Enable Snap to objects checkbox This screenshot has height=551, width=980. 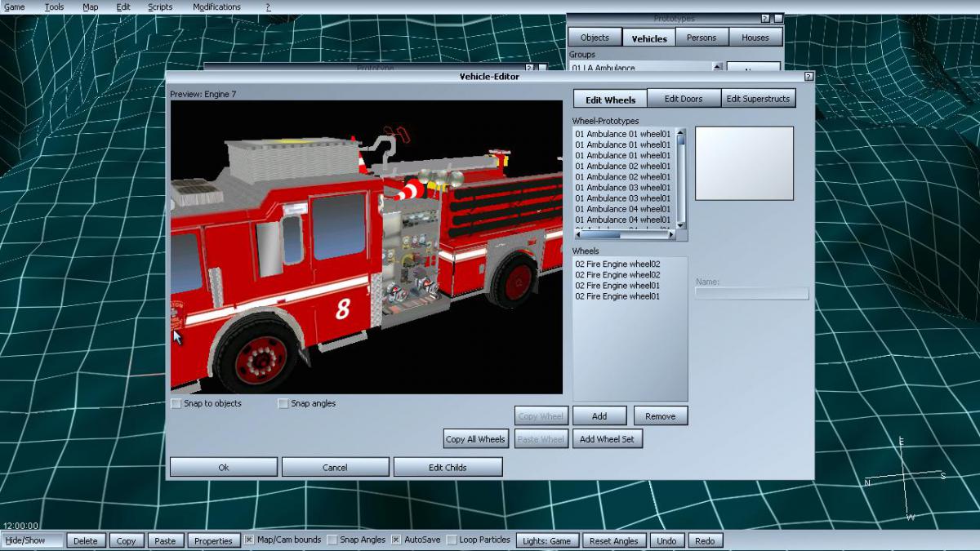point(176,403)
